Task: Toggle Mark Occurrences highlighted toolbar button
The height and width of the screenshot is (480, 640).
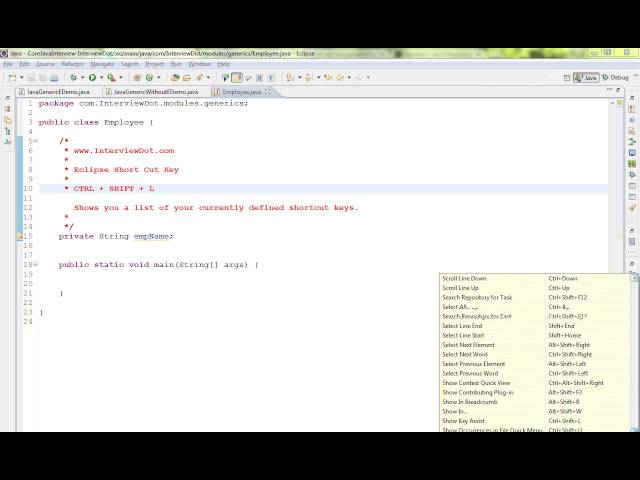Action: click(237, 78)
